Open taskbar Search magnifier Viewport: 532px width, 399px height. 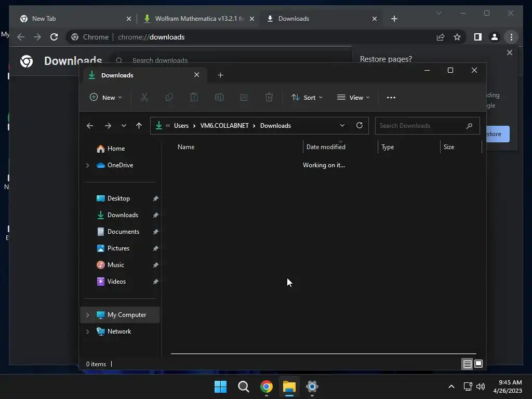tap(243, 387)
